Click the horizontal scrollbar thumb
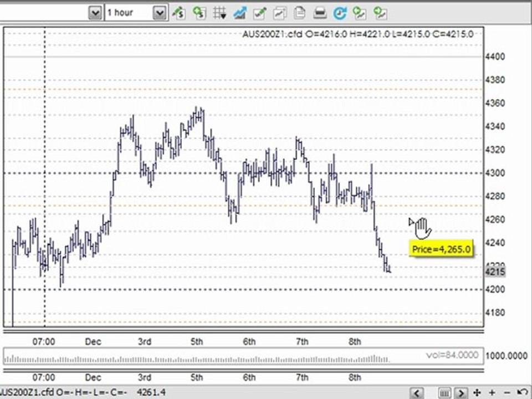This screenshot has width=532, height=399. coord(444,392)
